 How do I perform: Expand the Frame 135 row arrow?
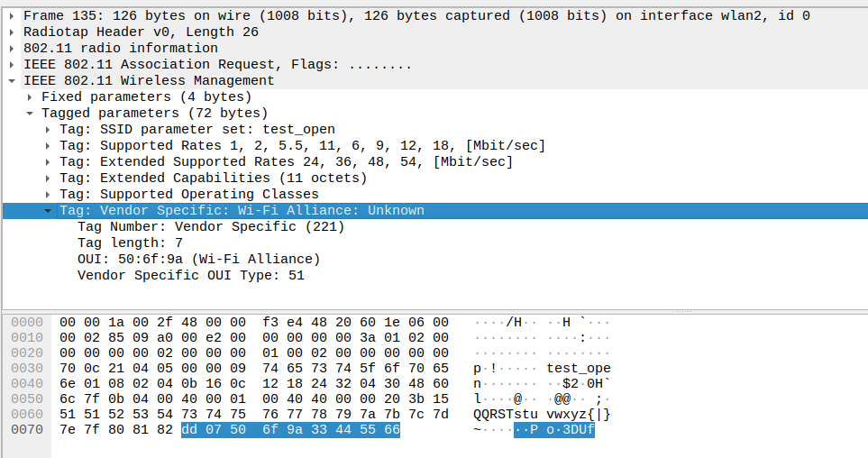(x=12, y=15)
